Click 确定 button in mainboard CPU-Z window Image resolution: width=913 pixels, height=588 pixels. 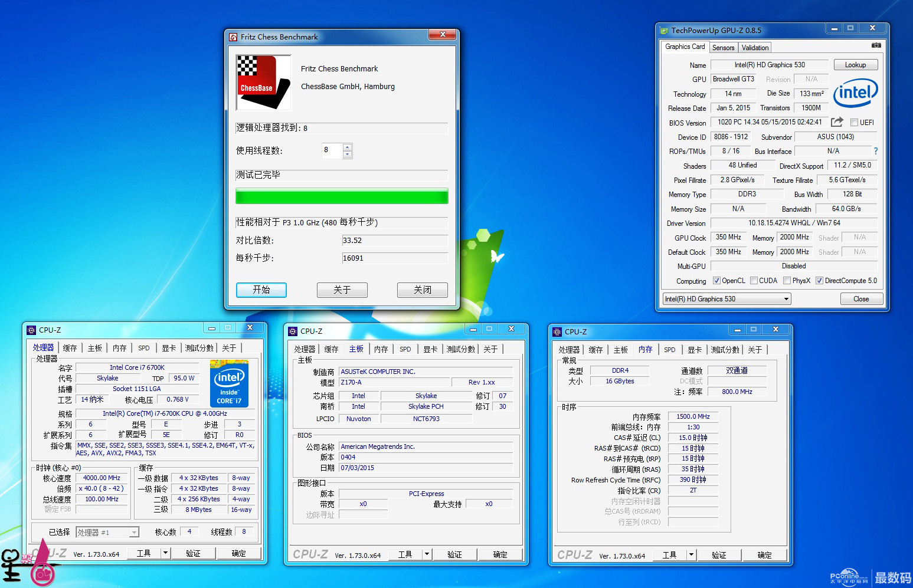[x=500, y=554]
